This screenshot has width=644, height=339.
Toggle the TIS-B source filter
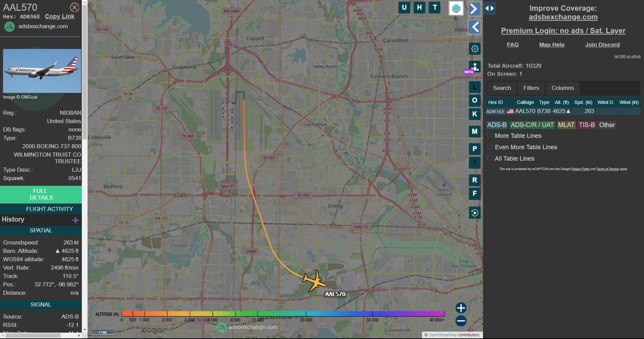click(587, 125)
